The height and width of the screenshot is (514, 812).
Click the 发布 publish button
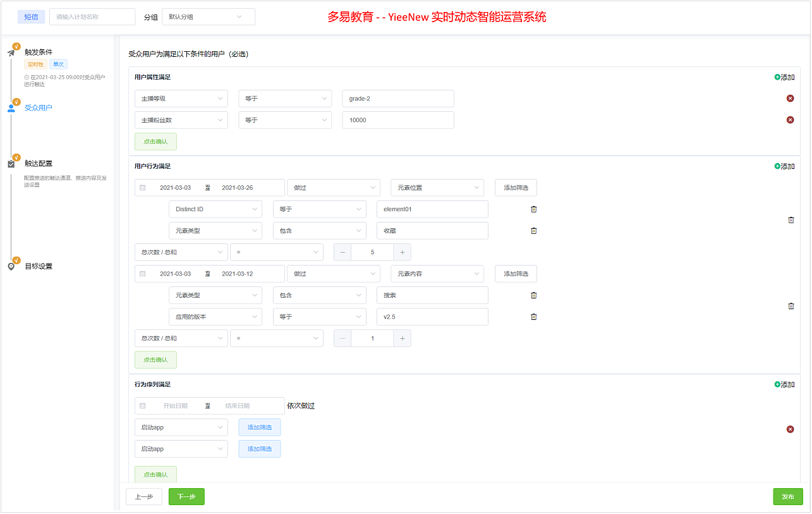click(x=788, y=497)
